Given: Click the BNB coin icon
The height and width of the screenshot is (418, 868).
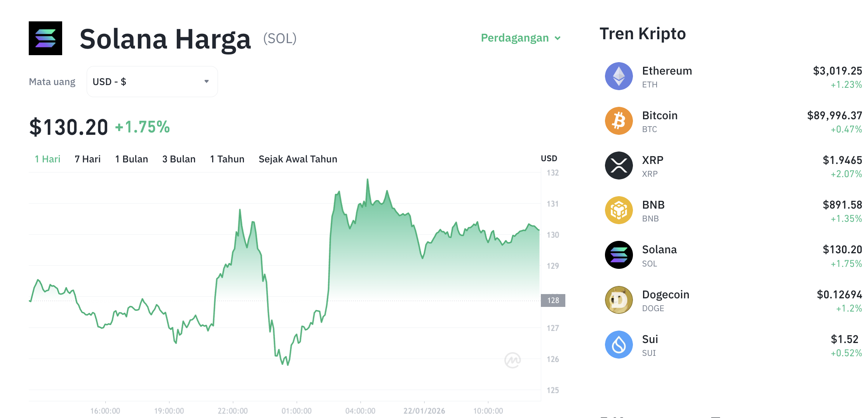Looking at the screenshot, I should coord(619,210).
